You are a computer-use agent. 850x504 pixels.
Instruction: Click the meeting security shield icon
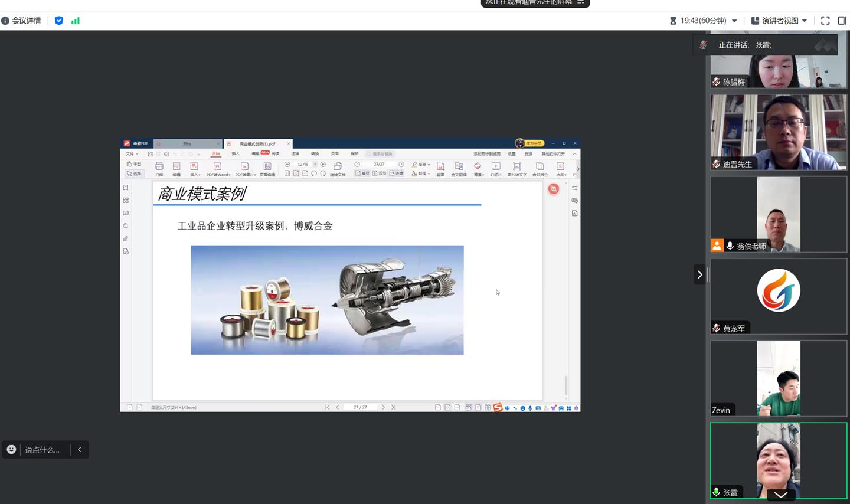coord(59,21)
